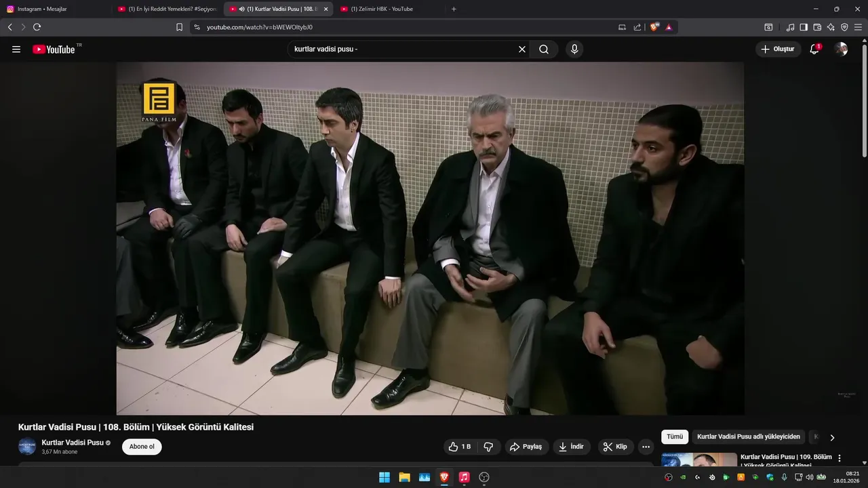Close the Kurtlar Vadisi Pusu tab
Viewport: 868px width, 488px height.
click(x=326, y=9)
